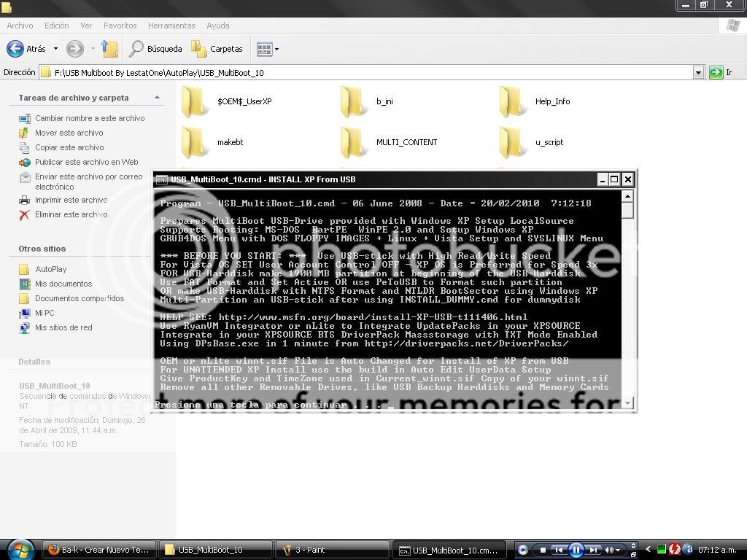This screenshot has width=747, height=560.
Task: Open the Atrás history dropdown arrow
Action: 55,49
